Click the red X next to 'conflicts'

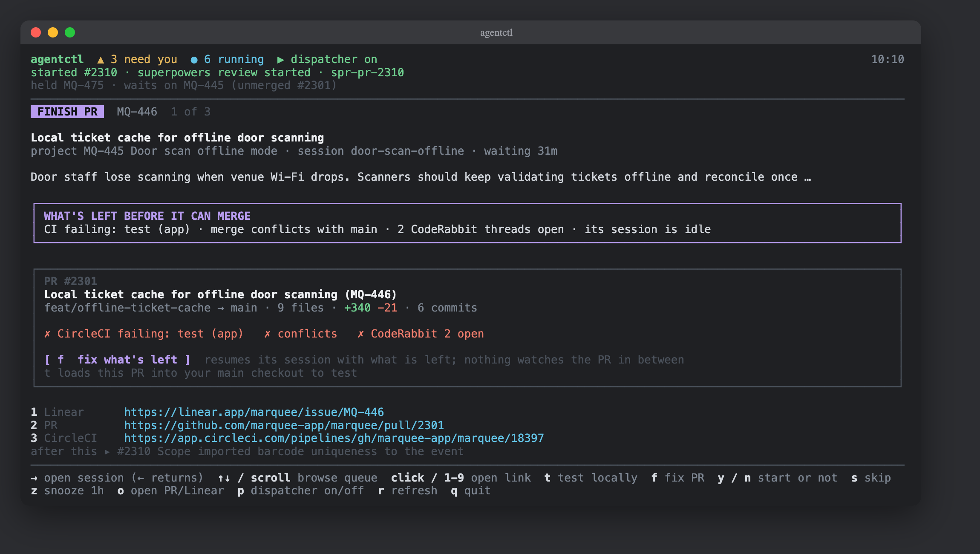point(267,334)
